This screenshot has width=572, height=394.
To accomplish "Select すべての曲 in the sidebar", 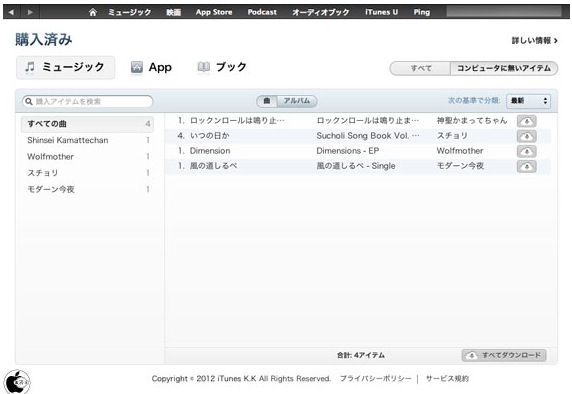I will coord(87,124).
